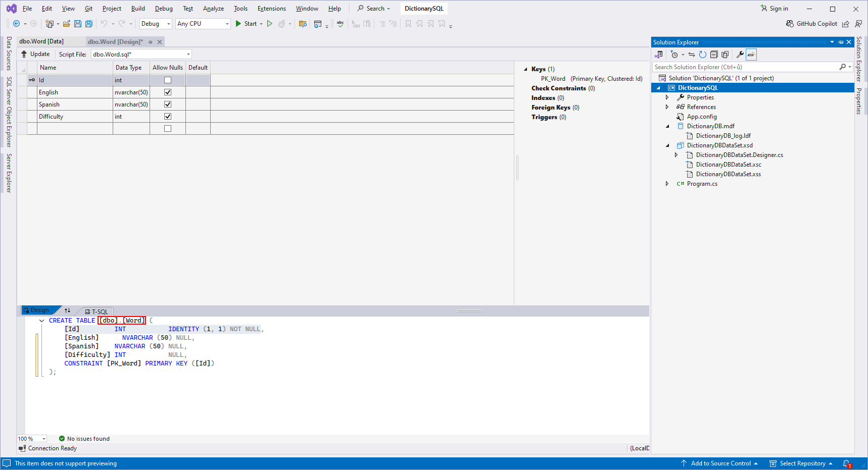The width and height of the screenshot is (868, 470).
Task: Click the Refresh icon in Solution Explorer
Action: pyautogui.click(x=702, y=55)
